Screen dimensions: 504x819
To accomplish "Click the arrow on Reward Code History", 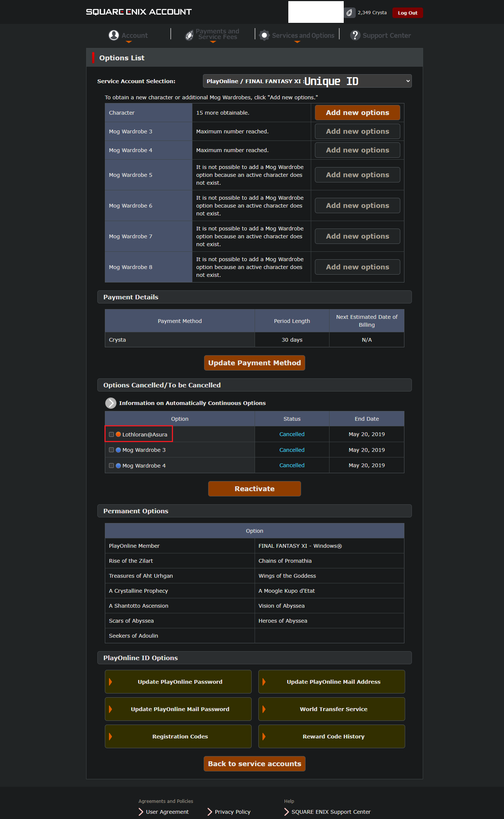I will [264, 737].
